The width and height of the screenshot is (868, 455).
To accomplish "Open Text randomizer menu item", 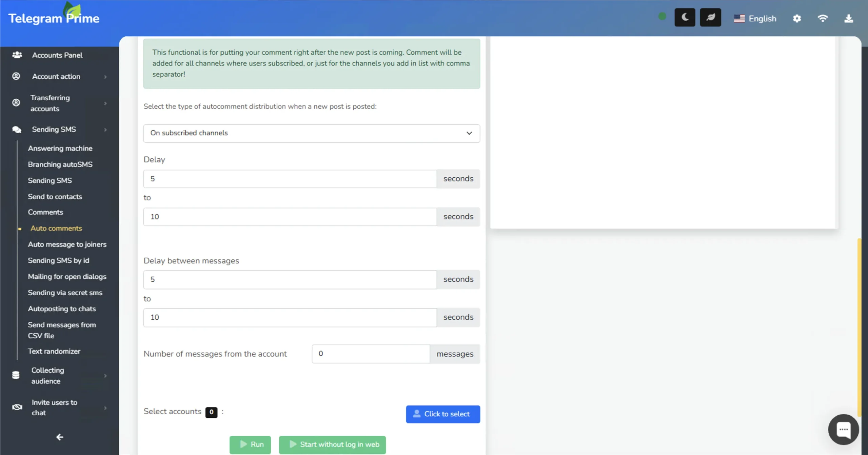I will 54,351.
